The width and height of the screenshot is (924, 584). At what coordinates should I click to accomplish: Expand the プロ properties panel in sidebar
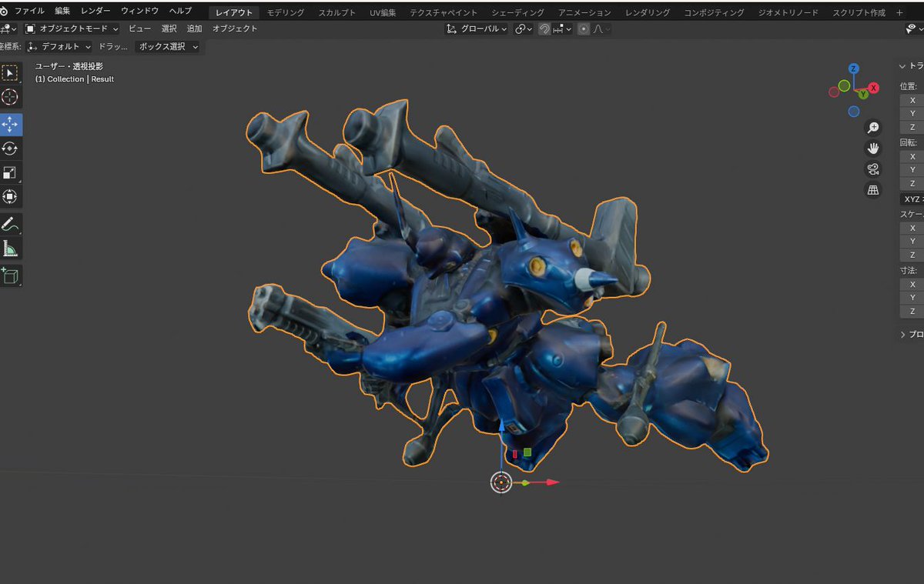click(903, 335)
